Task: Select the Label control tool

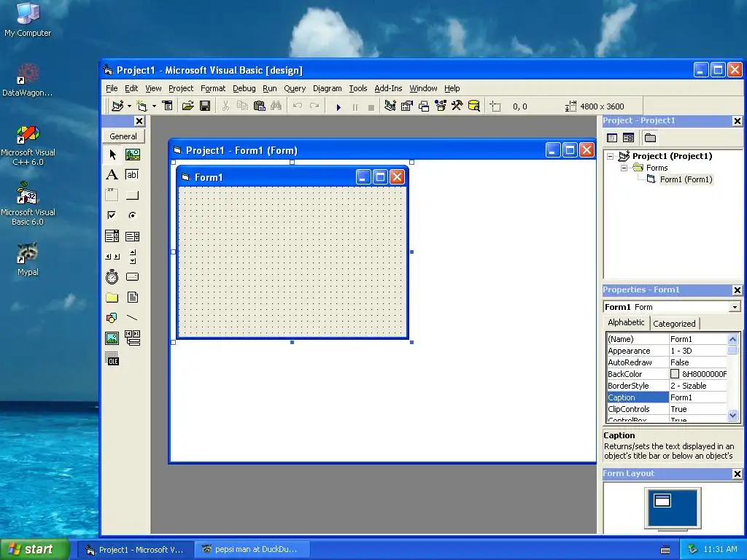Action: (x=112, y=175)
